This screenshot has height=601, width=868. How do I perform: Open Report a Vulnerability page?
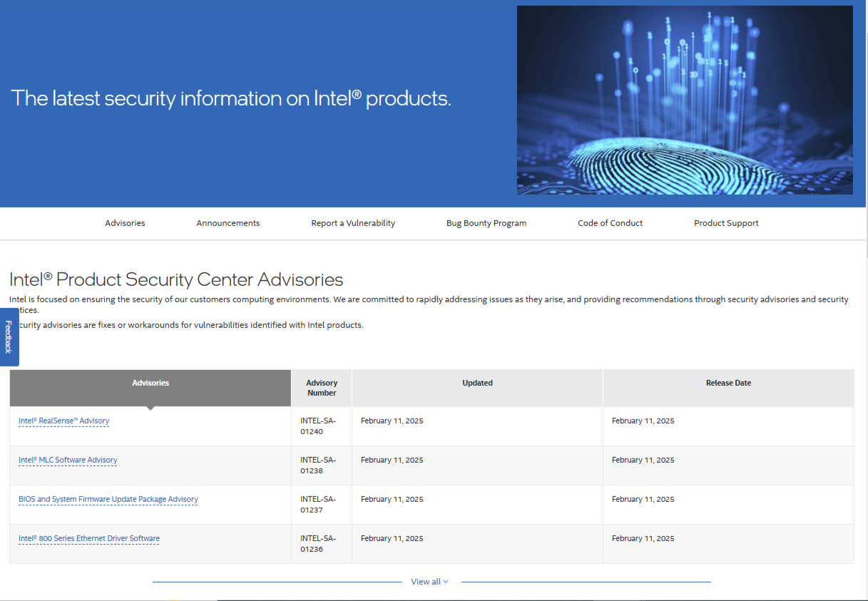point(353,223)
